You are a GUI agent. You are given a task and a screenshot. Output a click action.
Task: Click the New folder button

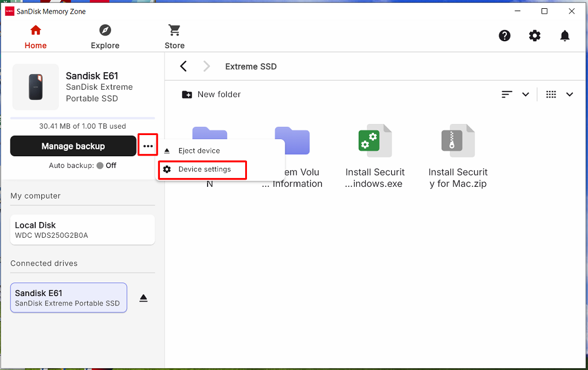tap(211, 95)
